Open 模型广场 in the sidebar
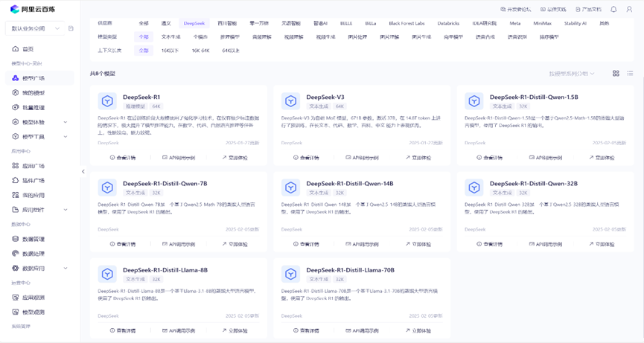644x343 pixels. 40,78
